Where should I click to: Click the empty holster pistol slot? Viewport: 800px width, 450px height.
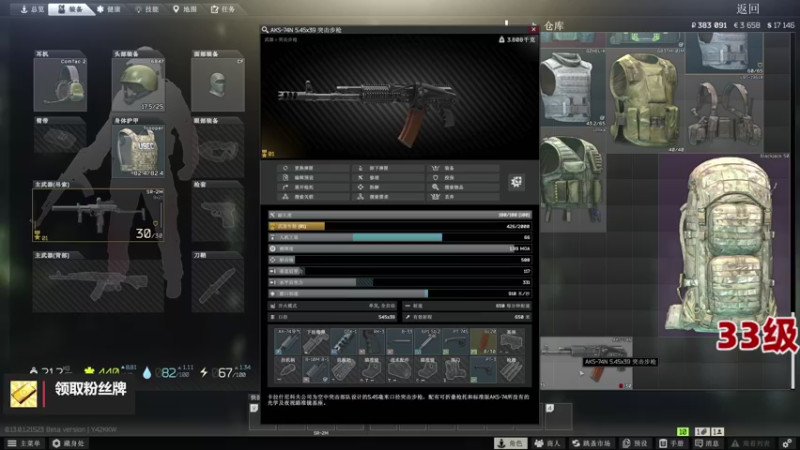(218, 215)
